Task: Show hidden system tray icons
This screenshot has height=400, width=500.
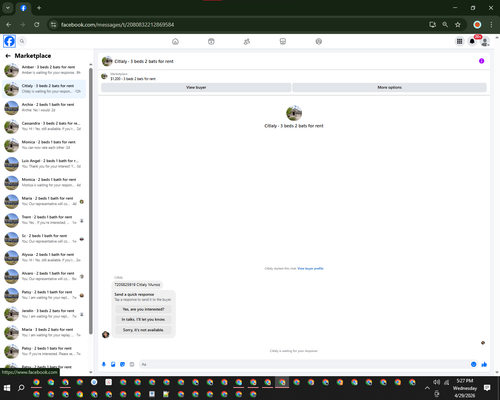Action: point(427,388)
